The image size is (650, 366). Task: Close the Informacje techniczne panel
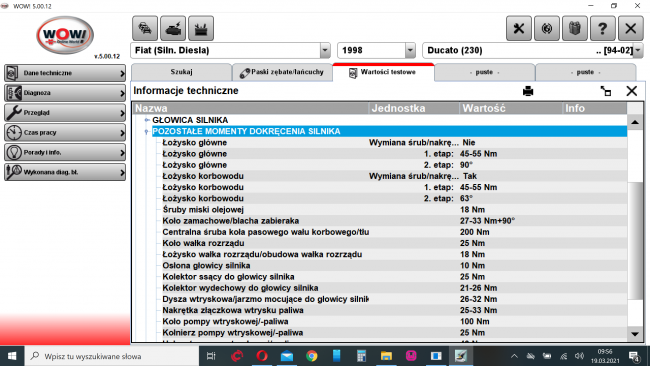coord(631,91)
